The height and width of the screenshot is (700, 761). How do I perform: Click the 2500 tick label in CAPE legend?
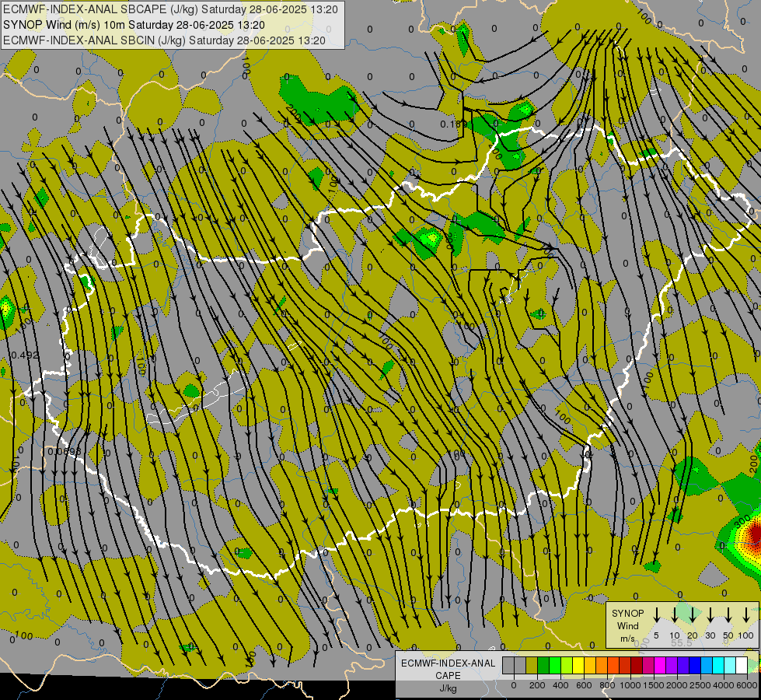pos(700,685)
